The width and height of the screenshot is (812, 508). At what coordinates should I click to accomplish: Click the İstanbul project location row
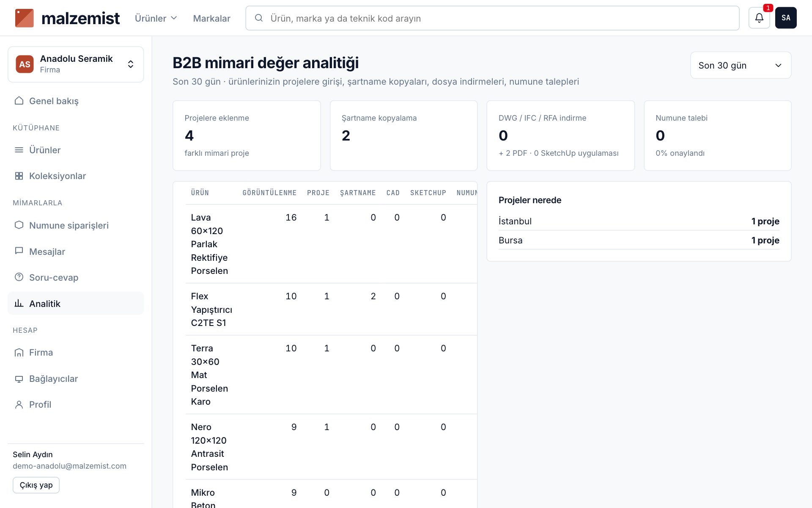pos(639,221)
